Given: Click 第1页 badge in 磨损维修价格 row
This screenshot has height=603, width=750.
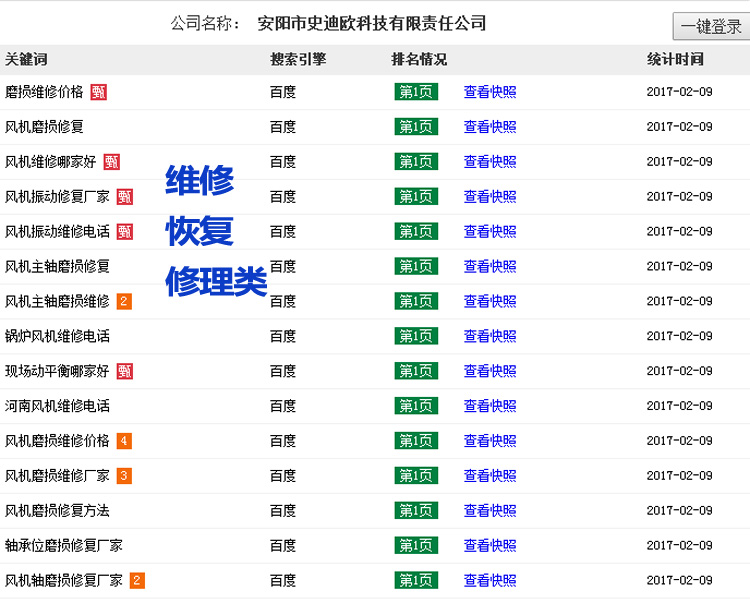Looking at the screenshot, I should [416, 92].
